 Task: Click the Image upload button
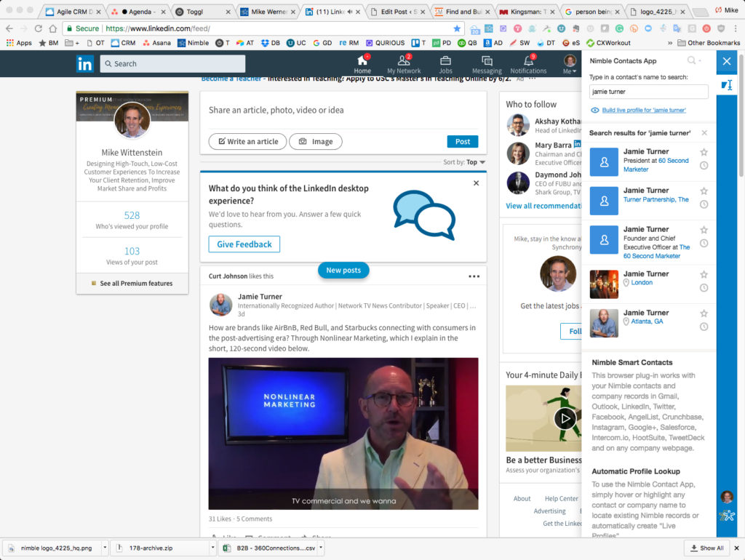[x=316, y=142]
